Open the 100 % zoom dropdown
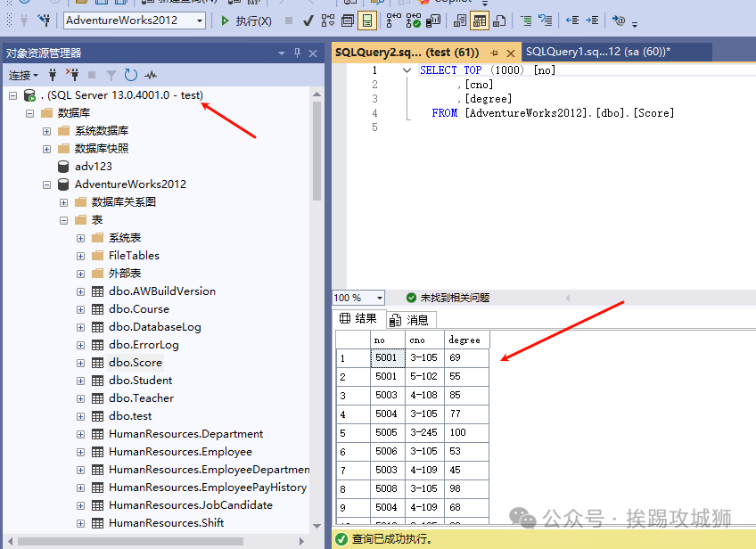This screenshot has height=549, width=756. point(380,298)
